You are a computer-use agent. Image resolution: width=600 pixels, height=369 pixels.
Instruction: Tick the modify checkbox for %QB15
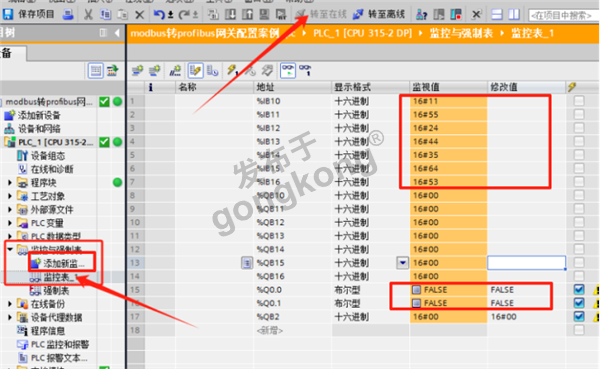click(x=579, y=263)
